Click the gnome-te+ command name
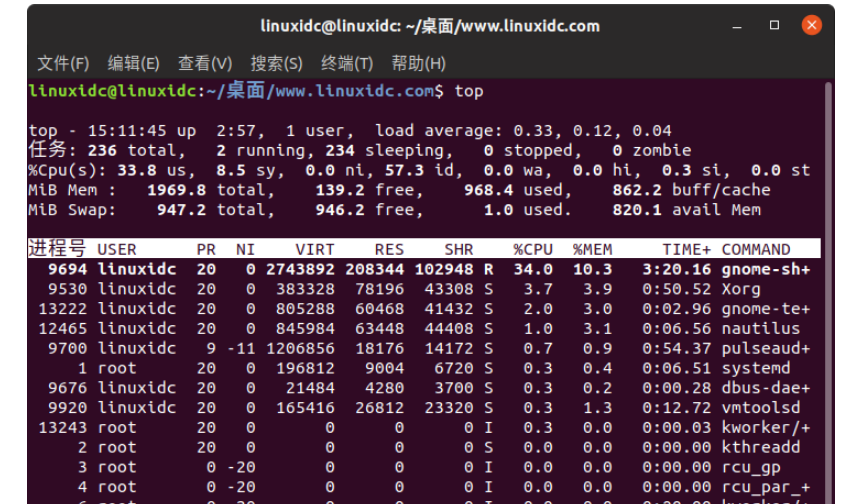The image size is (845, 504). coord(766,309)
